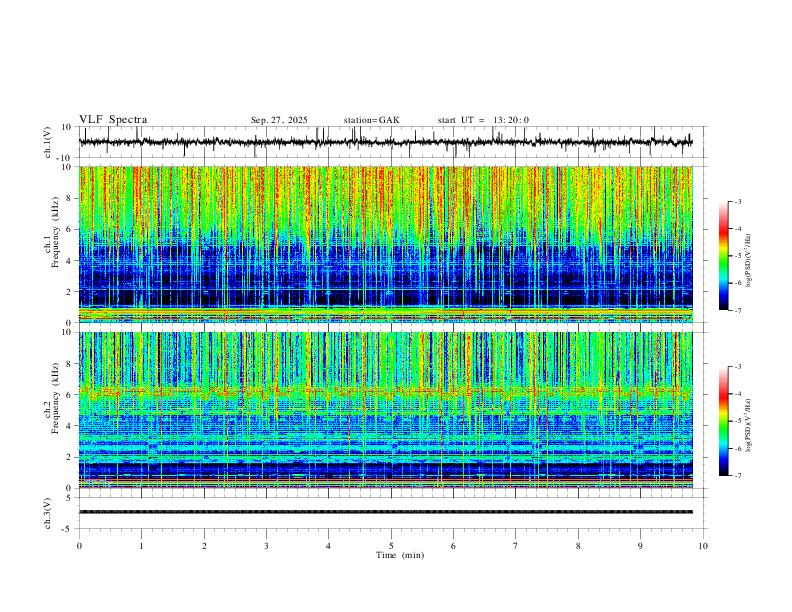This screenshot has width=792, height=612.
Task: Click the time axis tick label 5
Action: [x=391, y=546]
